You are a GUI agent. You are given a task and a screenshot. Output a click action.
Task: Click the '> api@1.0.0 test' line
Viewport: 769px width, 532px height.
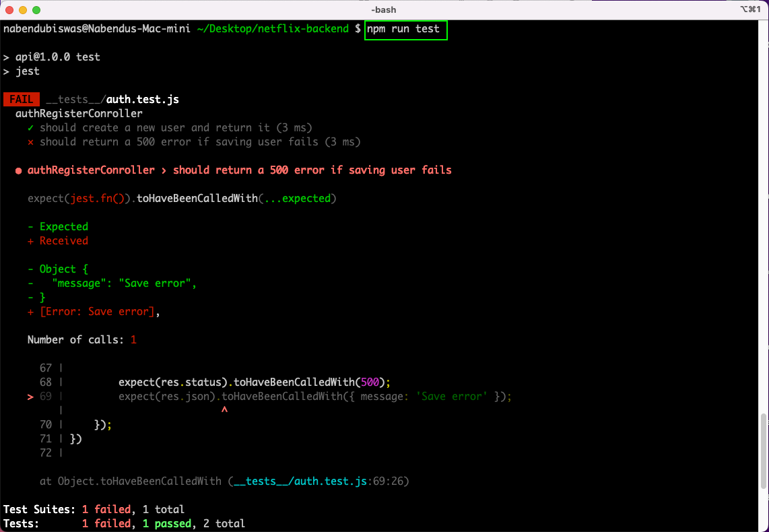pos(51,57)
